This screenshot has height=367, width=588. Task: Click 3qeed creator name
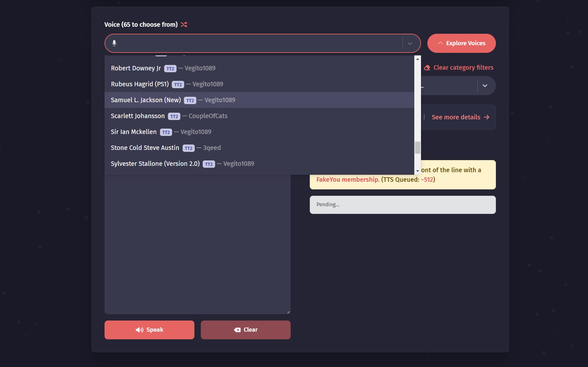(212, 148)
